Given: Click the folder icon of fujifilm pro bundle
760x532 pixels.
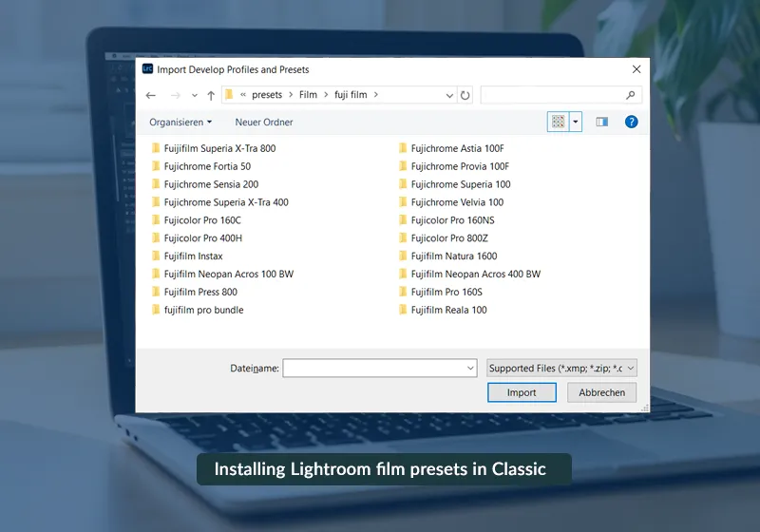Looking at the screenshot, I should 156,309.
